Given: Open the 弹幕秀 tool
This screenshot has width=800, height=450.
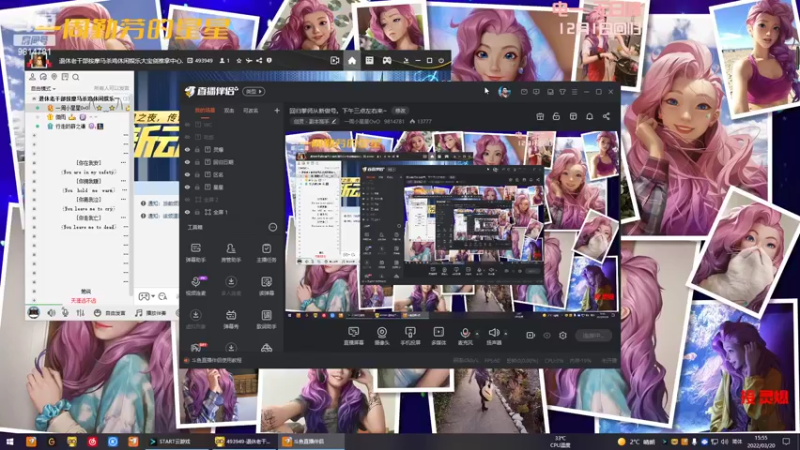Looking at the screenshot, I should click(231, 319).
